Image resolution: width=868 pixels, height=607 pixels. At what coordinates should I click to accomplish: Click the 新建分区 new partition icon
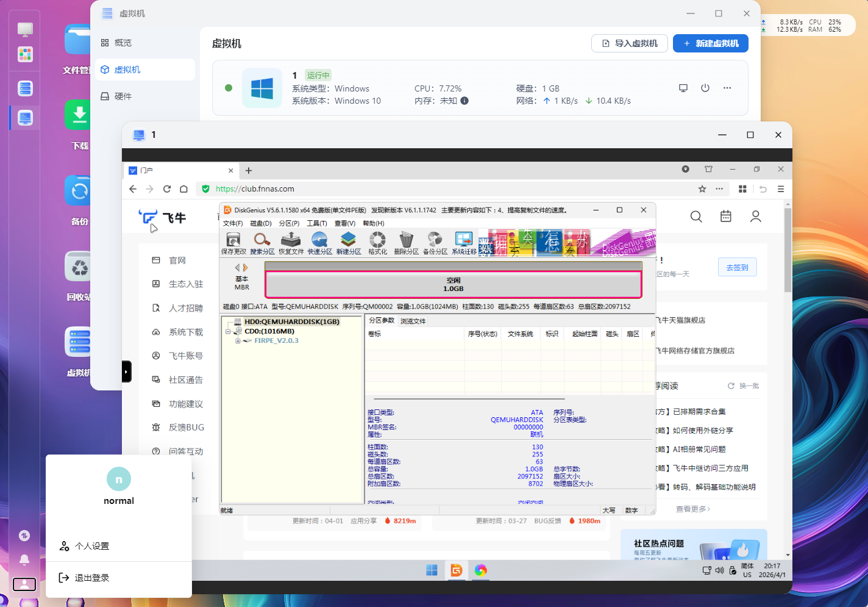[348, 243]
